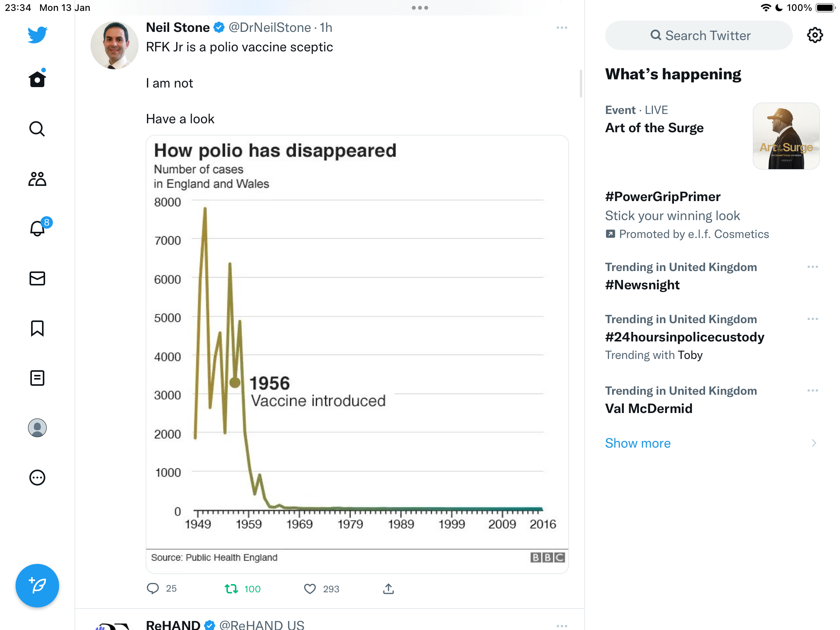Open Bookmarks icon in sidebar
This screenshot has height=630, width=840.
pos(37,328)
